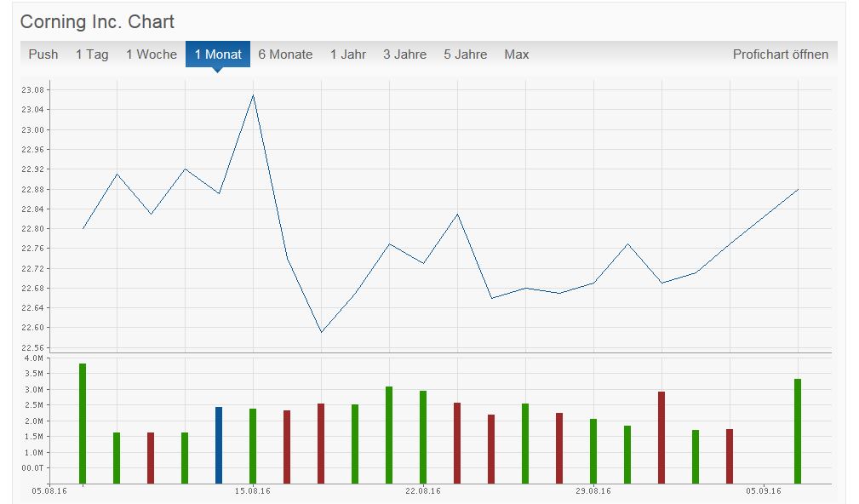859x504 pixels.
Task: Click the tallest green volume bar at far left
Action: tap(83, 423)
